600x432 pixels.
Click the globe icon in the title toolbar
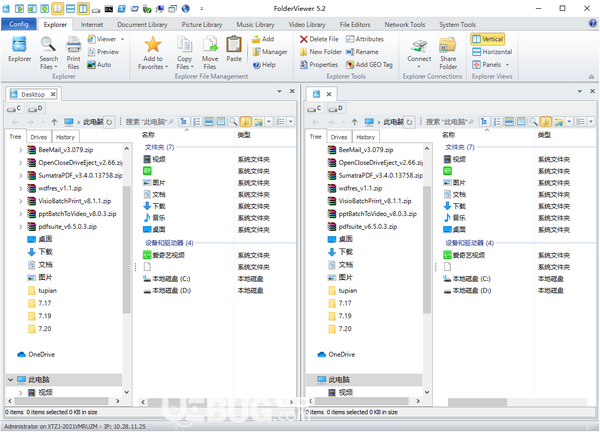point(186,8)
